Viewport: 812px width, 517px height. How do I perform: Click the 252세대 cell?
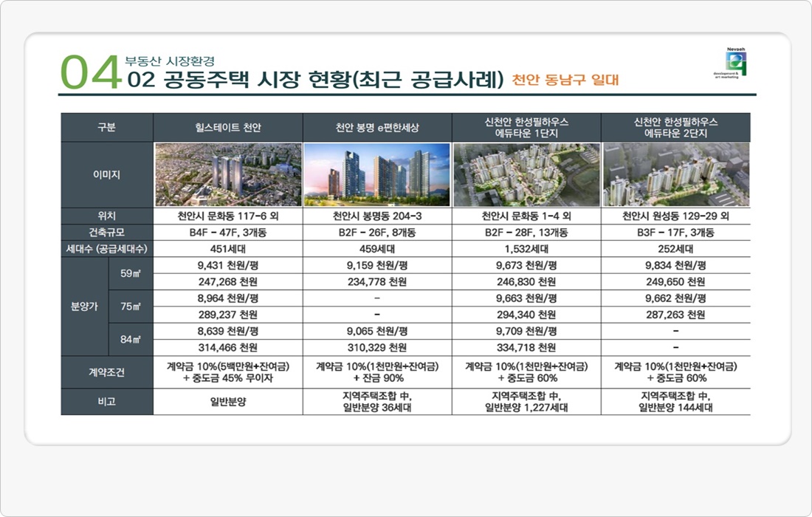pyautogui.click(x=675, y=249)
